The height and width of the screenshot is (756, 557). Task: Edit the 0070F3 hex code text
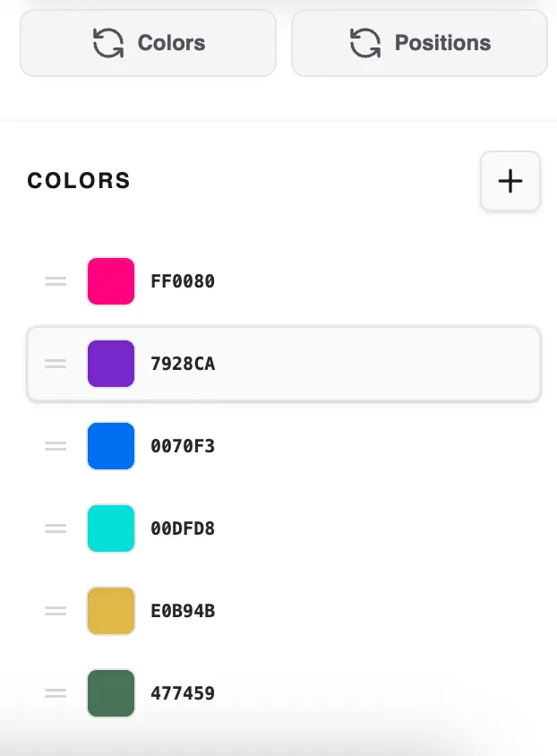(x=183, y=447)
